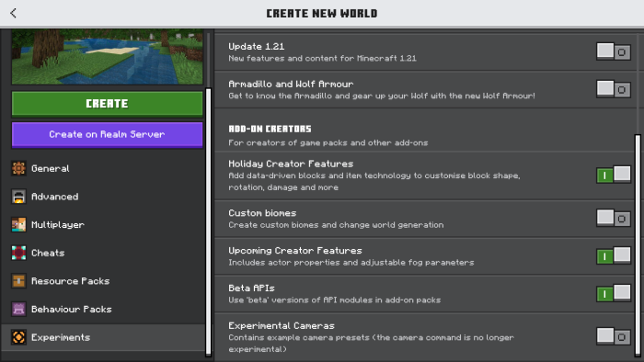This screenshot has height=362, width=644.
Task: Click the experiments list scrollbar
Action: (638, 245)
